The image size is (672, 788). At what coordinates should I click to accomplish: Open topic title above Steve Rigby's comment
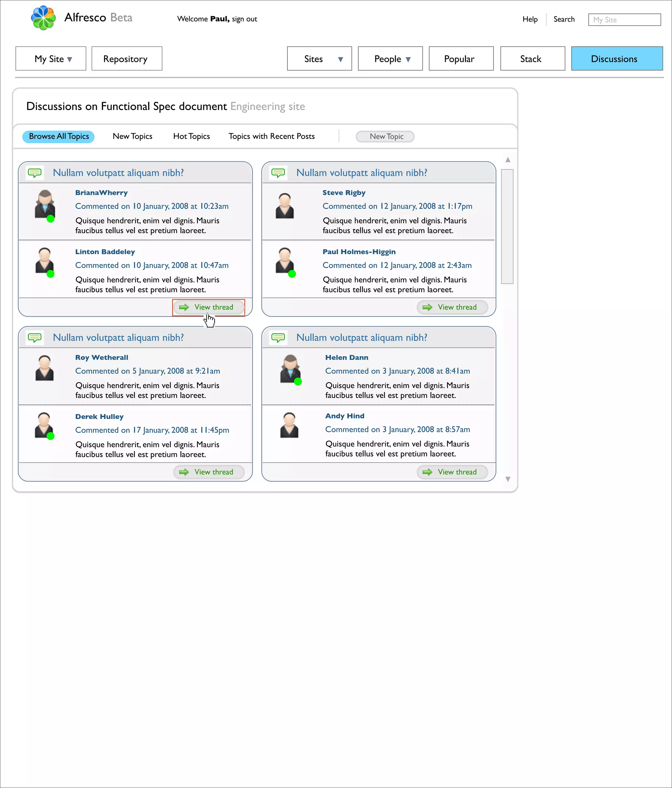point(362,173)
